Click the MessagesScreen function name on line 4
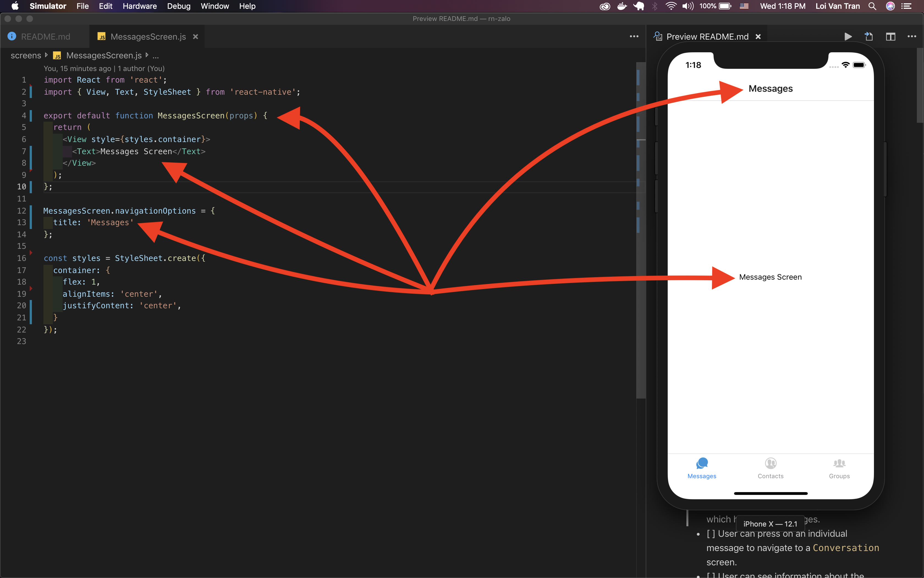Viewport: 924px width, 578px height. tap(191, 115)
